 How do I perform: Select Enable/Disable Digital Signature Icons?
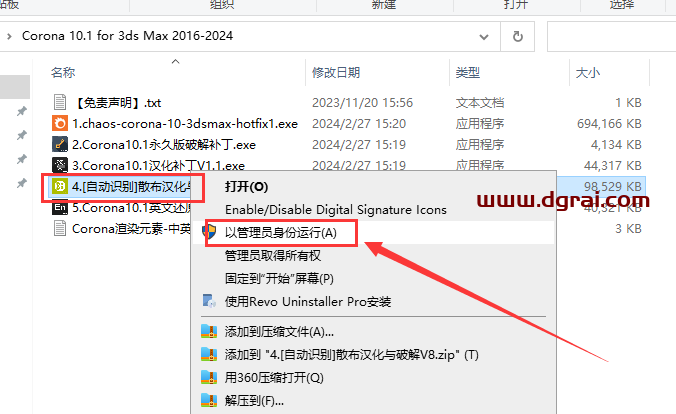(x=336, y=210)
